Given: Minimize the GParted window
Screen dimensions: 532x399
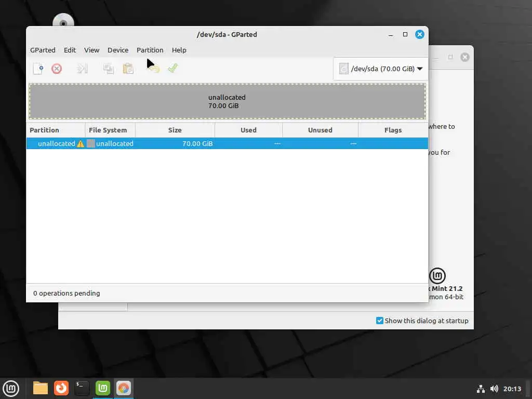Looking at the screenshot, I should click(391, 35).
